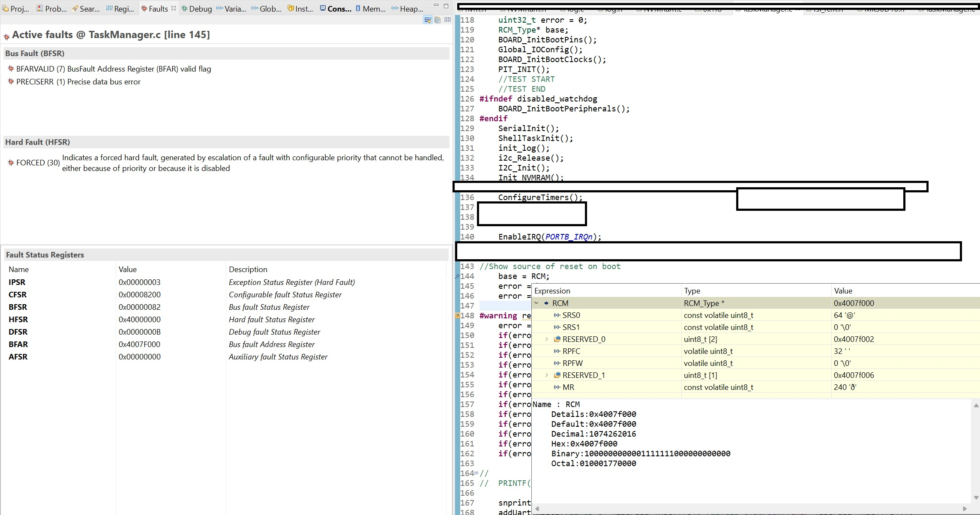
Task: Click the MR variable icon
Action: point(557,387)
